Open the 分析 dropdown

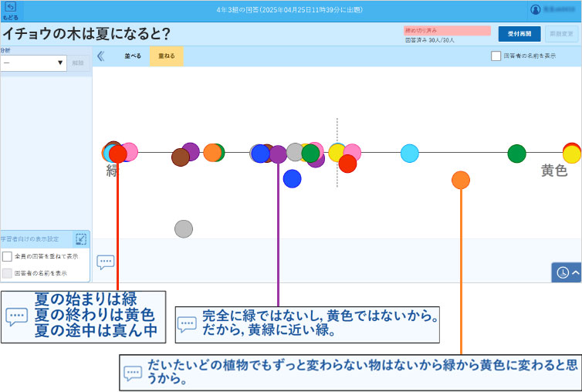[33, 63]
